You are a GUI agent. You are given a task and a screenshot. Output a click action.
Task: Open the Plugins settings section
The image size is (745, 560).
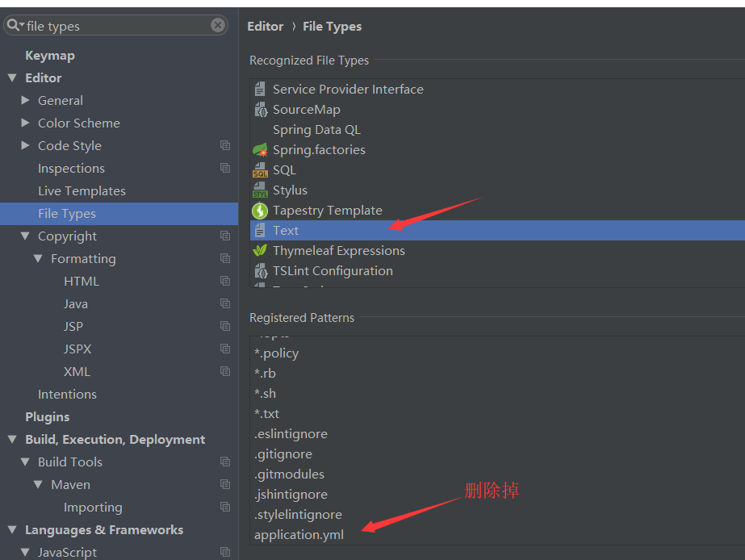[x=47, y=416]
